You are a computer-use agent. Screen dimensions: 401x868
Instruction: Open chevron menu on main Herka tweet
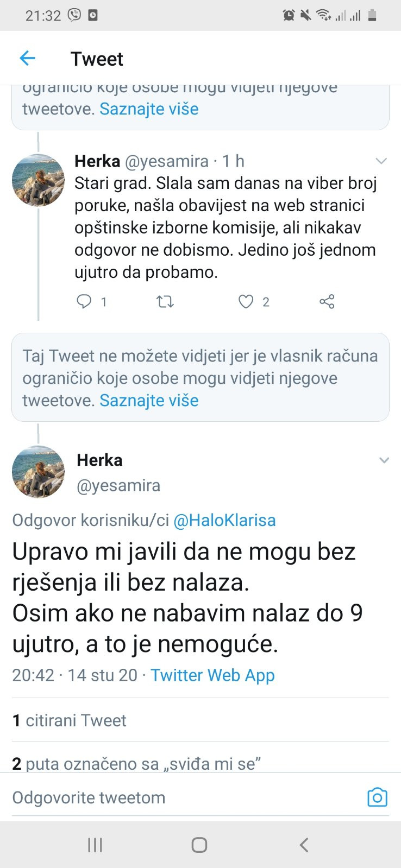384,460
